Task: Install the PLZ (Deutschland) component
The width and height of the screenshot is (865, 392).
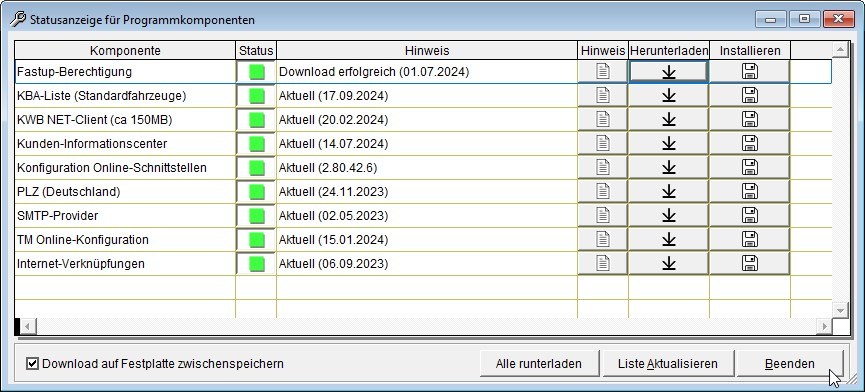Action: [750, 191]
